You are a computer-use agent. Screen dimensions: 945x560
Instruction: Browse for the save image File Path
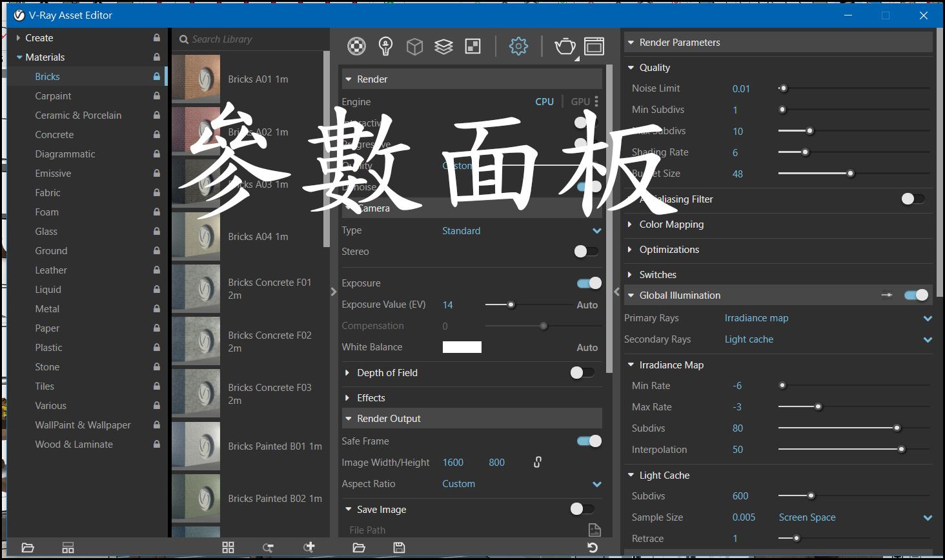pyautogui.click(x=594, y=530)
